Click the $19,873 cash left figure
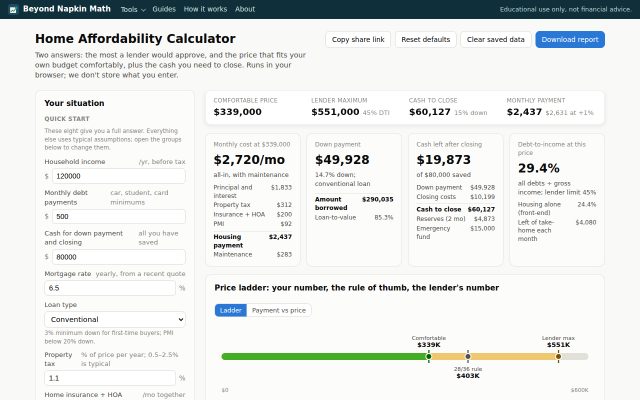This screenshot has width=640, height=400. (x=444, y=160)
